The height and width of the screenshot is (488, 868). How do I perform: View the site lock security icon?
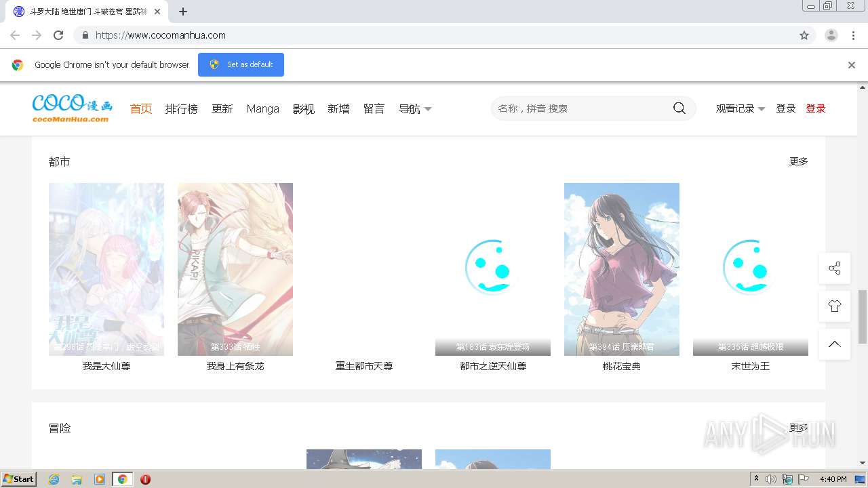85,35
